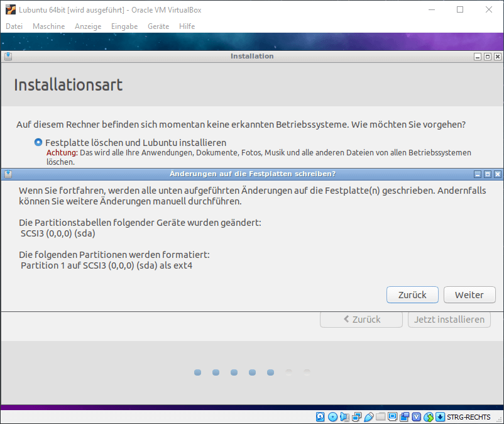Click the shared folders status icon
The height and width of the screenshot is (424, 504).
pyautogui.click(x=381, y=417)
